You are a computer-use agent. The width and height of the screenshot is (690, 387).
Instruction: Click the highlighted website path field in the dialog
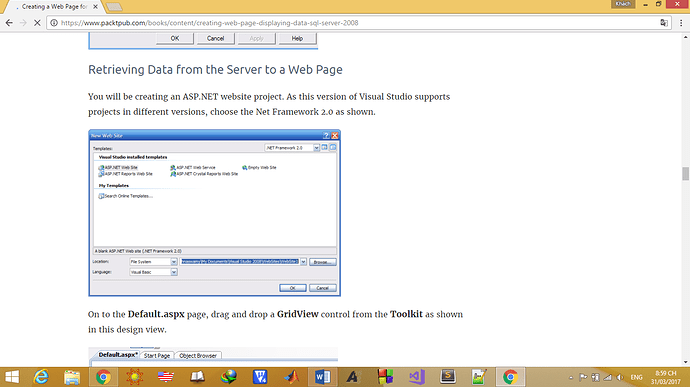click(240, 262)
